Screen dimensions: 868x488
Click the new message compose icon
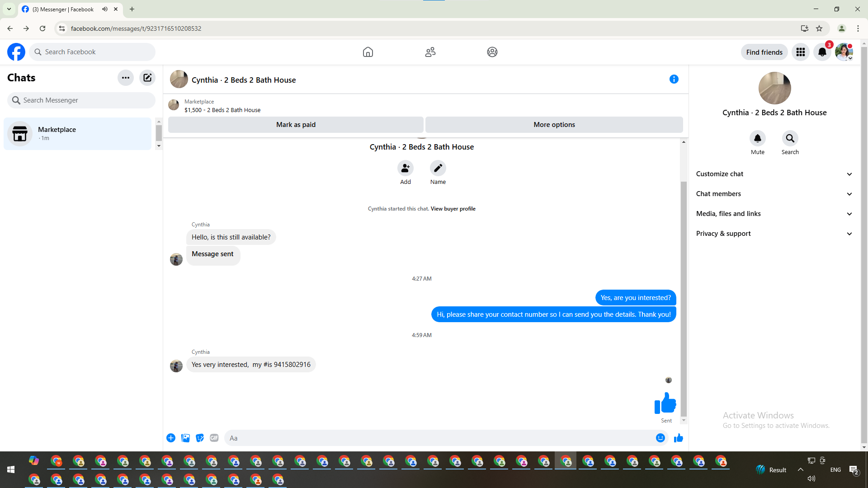(147, 78)
